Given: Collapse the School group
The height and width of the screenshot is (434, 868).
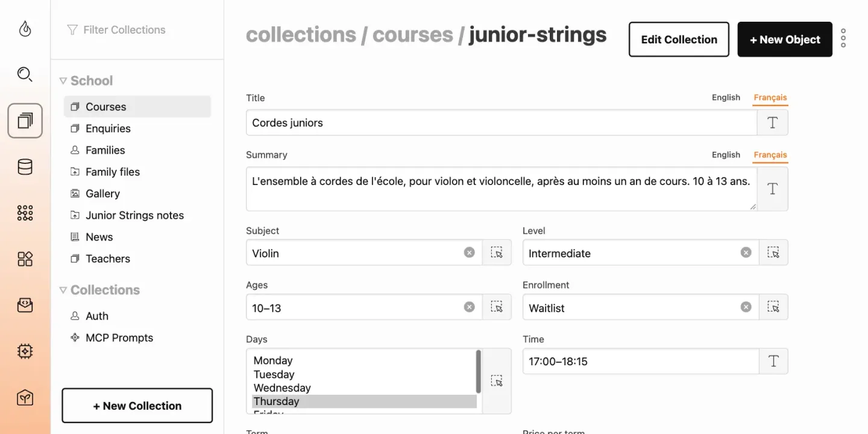Looking at the screenshot, I should 63,81.
